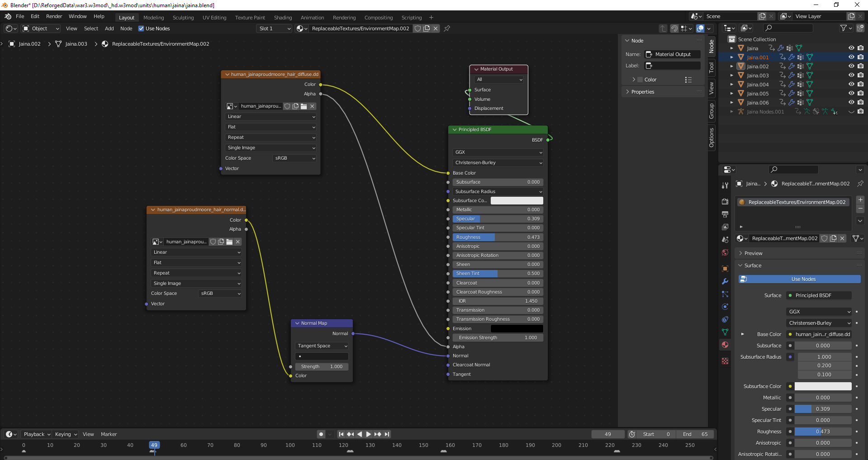Open Christensen-Burley subsurface method dropdown on BSDF node
Image resolution: width=868 pixels, height=460 pixels.
[x=498, y=163]
